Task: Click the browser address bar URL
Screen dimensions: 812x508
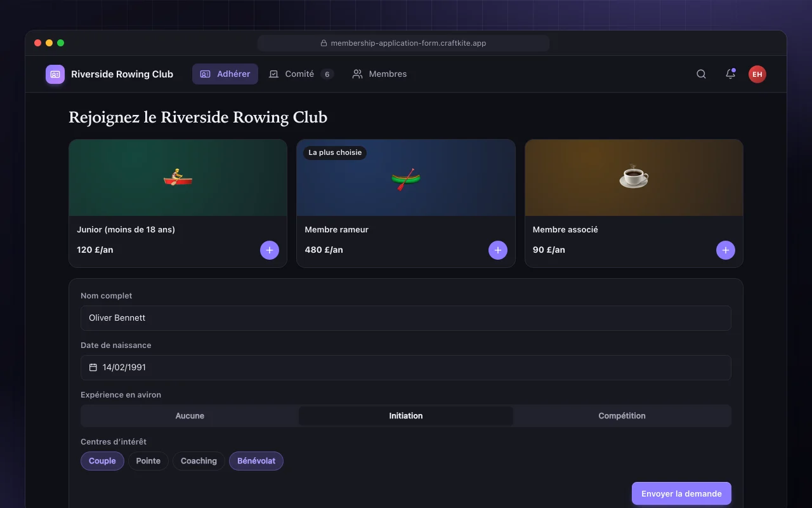Action: [x=403, y=43]
